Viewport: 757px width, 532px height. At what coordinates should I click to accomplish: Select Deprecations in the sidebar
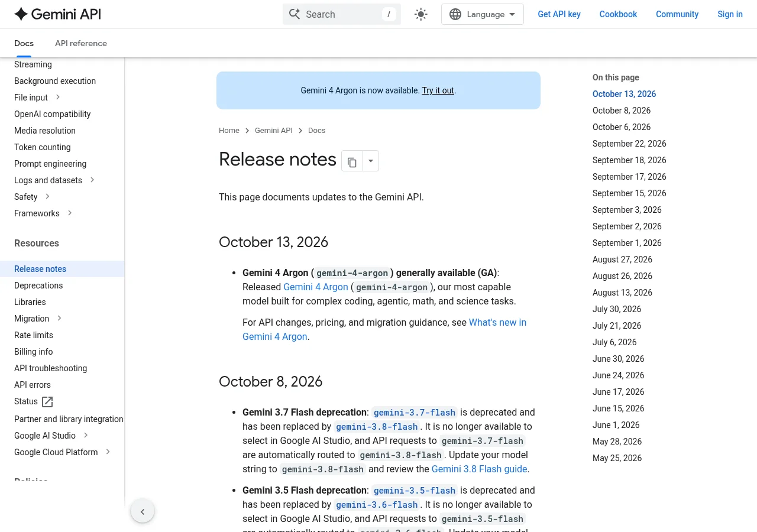38,286
